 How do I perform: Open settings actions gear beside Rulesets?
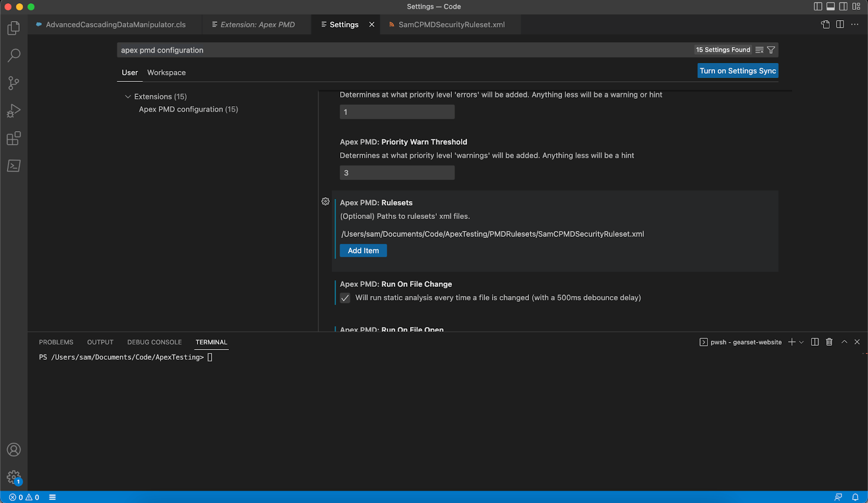pos(325,201)
